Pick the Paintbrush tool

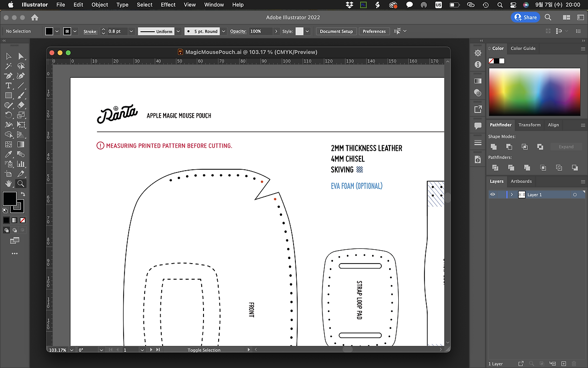point(21,95)
